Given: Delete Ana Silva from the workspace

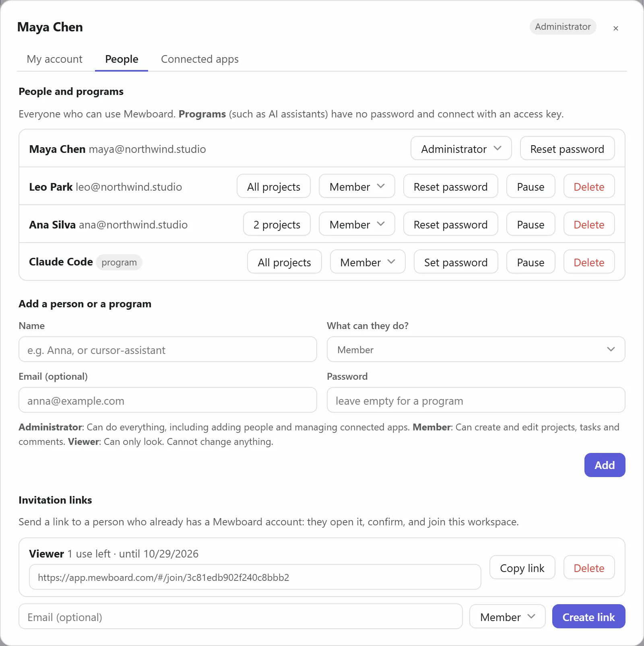Looking at the screenshot, I should tap(589, 224).
